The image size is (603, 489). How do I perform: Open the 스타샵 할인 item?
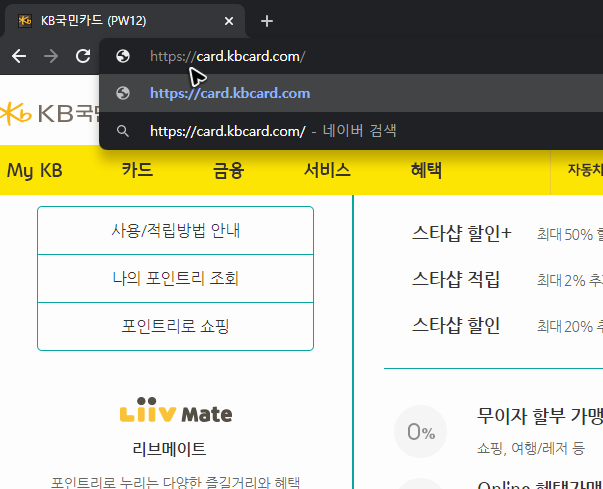pos(456,325)
